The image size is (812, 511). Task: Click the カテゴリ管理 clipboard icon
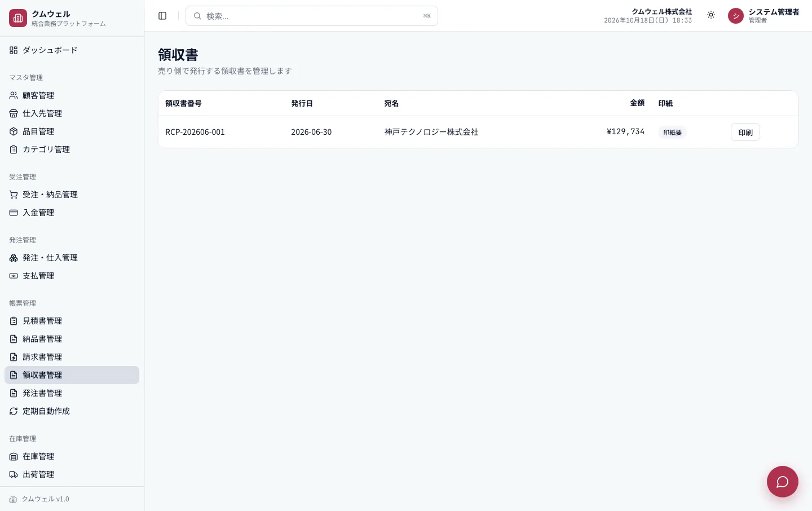[14, 149]
